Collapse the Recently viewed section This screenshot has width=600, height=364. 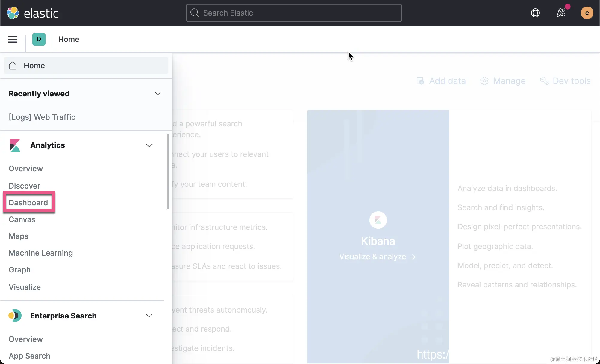(157, 94)
